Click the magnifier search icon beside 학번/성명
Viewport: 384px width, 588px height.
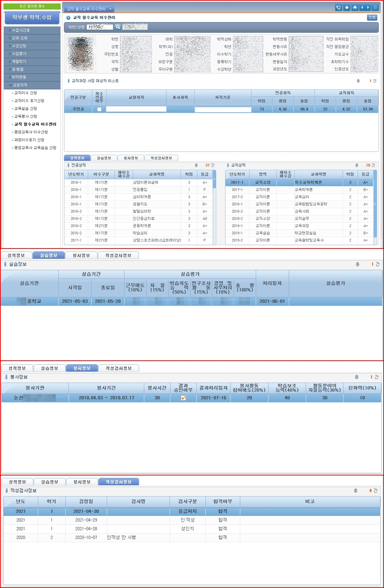point(118,27)
